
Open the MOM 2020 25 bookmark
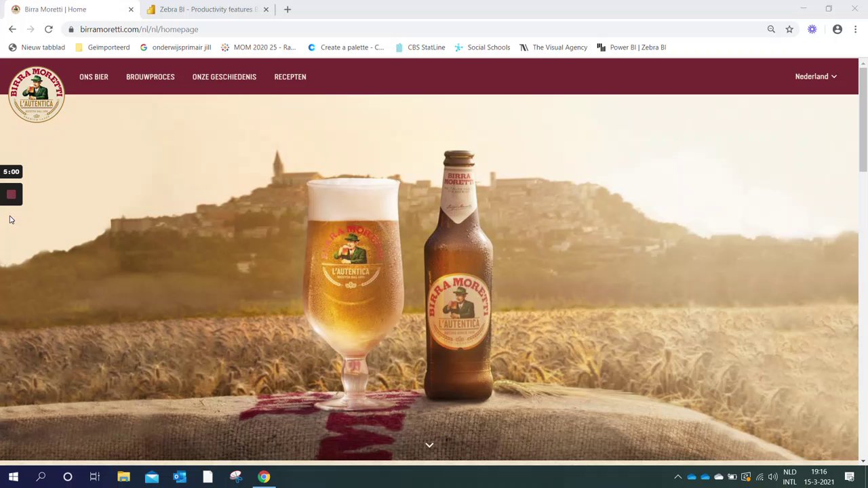pos(258,47)
